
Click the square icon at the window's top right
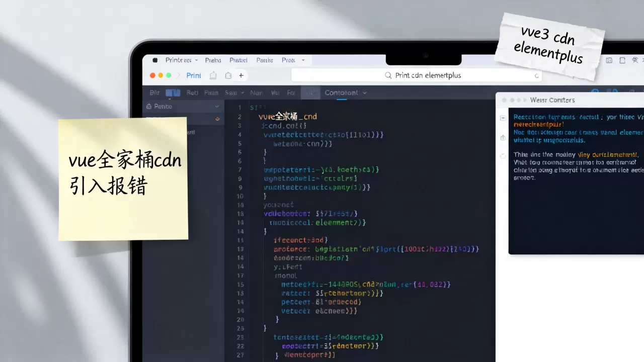pos(622,60)
